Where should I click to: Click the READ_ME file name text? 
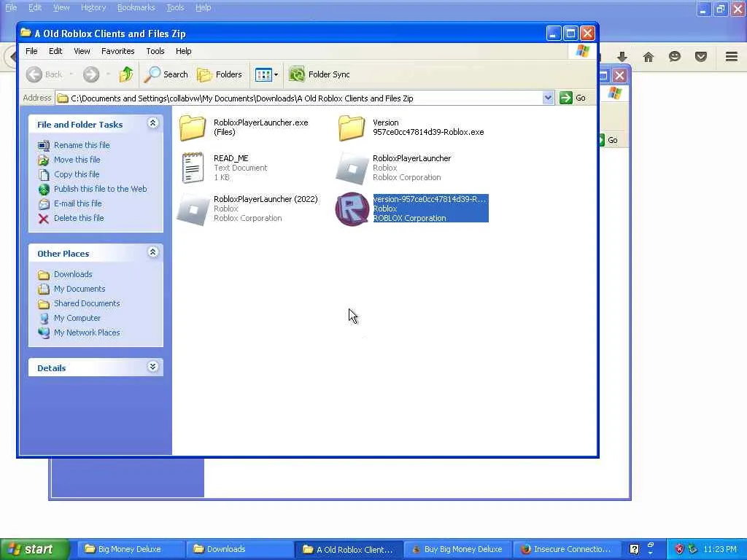pyautogui.click(x=231, y=158)
